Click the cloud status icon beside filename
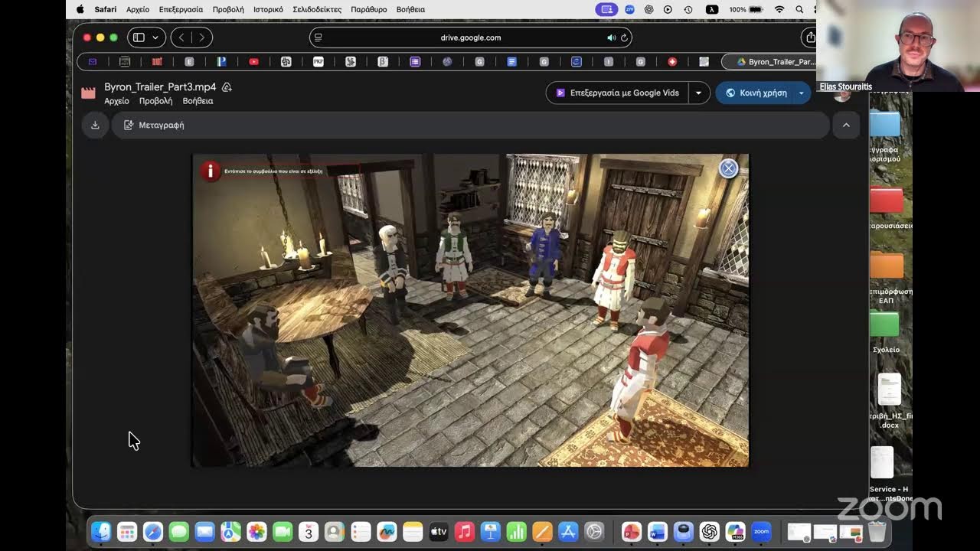This screenshot has width=980, height=551. pos(227,87)
